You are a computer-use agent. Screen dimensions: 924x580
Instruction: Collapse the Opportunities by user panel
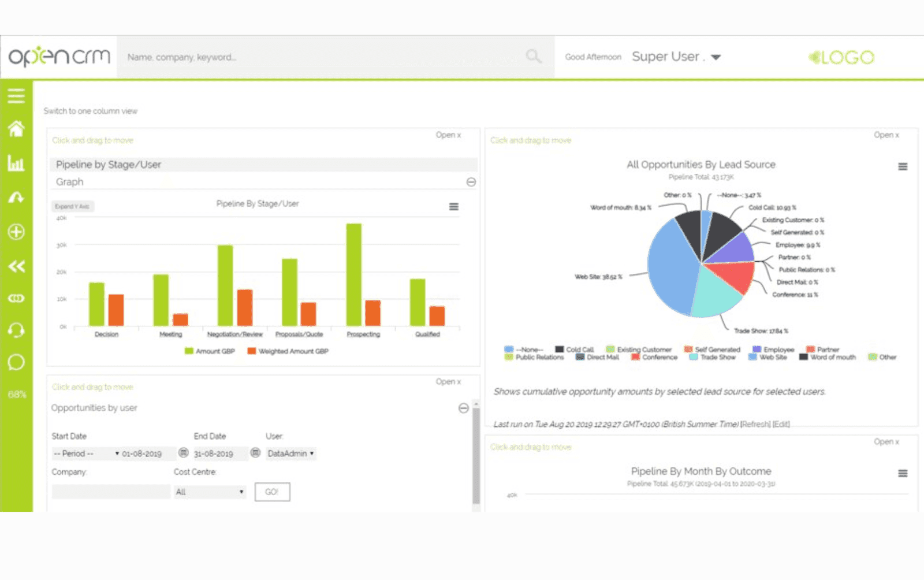(464, 409)
